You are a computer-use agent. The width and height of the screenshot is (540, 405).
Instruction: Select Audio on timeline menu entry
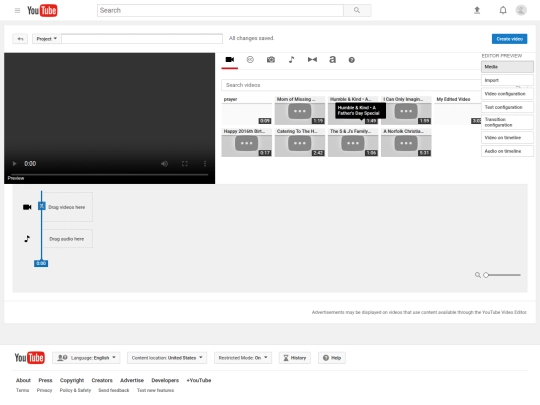[507, 151]
